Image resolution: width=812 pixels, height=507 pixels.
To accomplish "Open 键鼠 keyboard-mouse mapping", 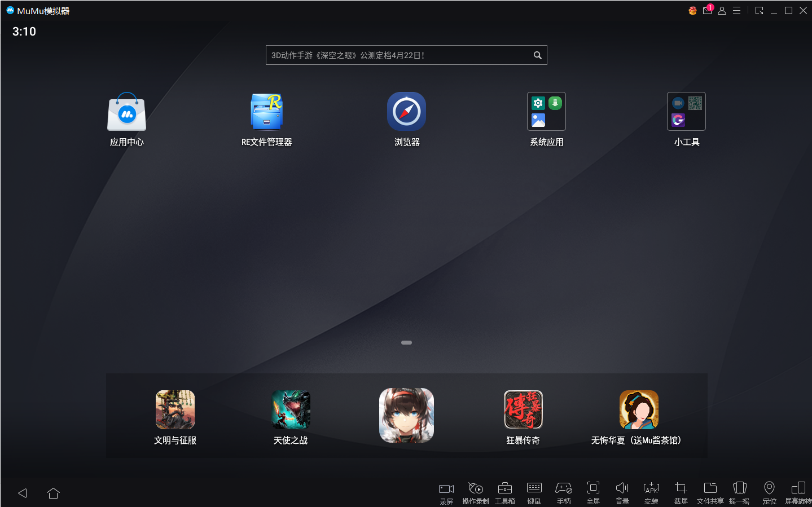I will (534, 493).
